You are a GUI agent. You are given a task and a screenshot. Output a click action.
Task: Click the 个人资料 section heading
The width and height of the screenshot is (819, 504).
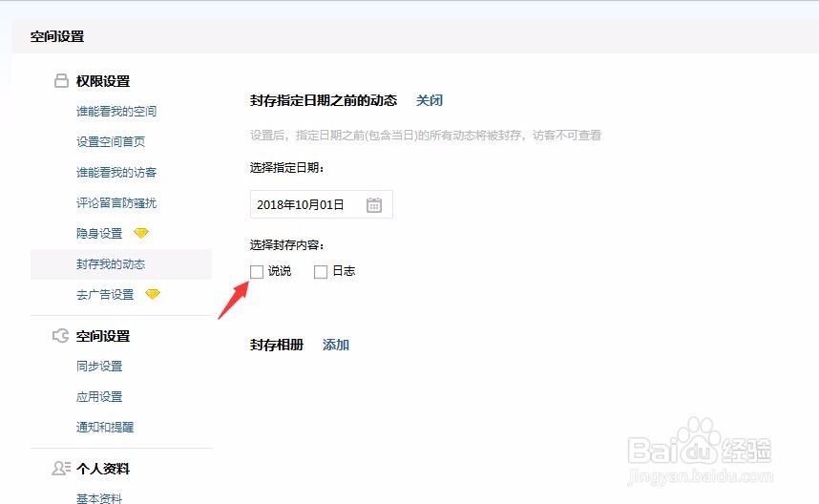103,469
